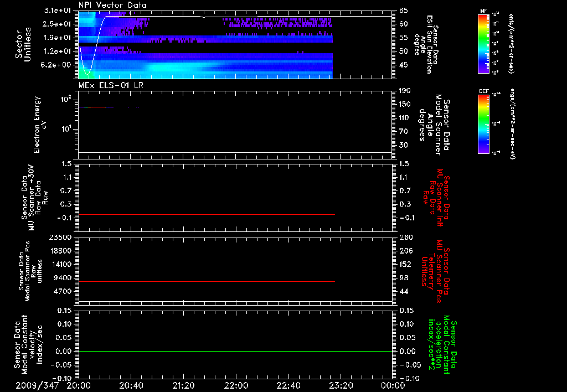Click the '30' scanner angle tick label
Screen dimensions: 567x392
(404, 145)
